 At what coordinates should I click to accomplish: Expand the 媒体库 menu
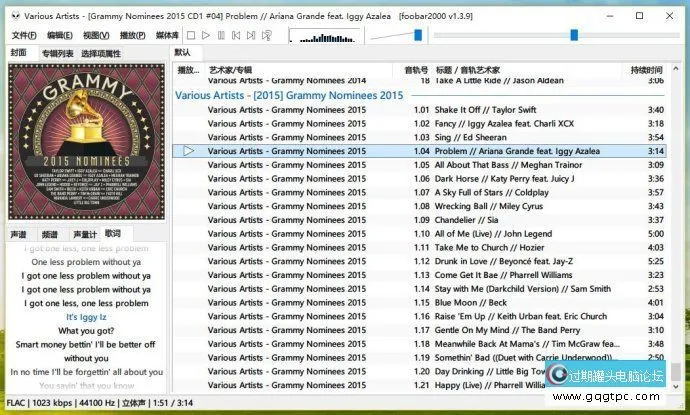[167, 35]
